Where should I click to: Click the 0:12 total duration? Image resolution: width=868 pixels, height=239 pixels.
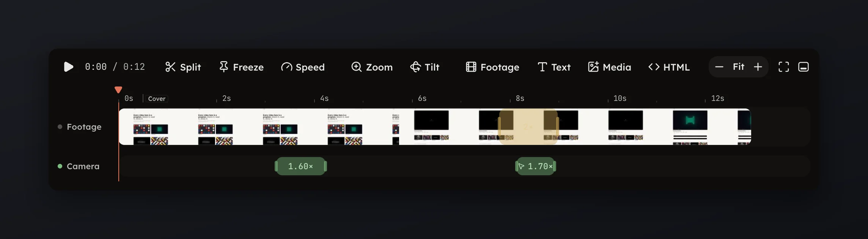tap(134, 67)
